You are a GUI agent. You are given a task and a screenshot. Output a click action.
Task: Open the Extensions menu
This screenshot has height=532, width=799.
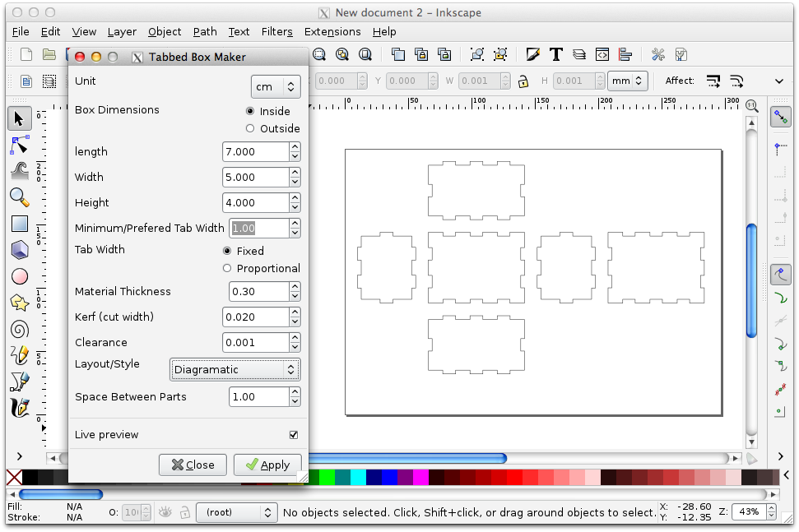pos(332,32)
